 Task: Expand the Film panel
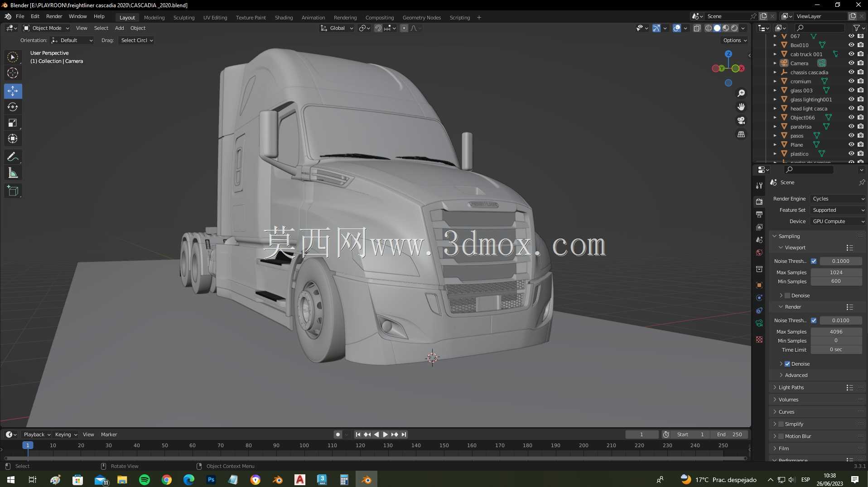(x=783, y=449)
